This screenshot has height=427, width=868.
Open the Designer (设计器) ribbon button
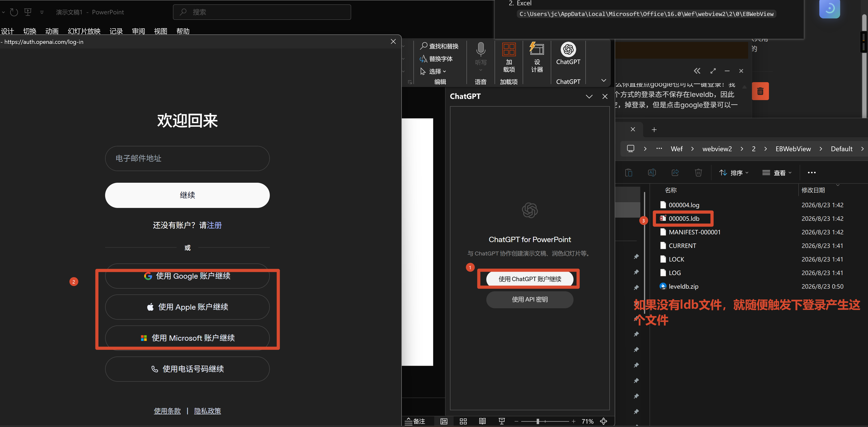point(537,57)
